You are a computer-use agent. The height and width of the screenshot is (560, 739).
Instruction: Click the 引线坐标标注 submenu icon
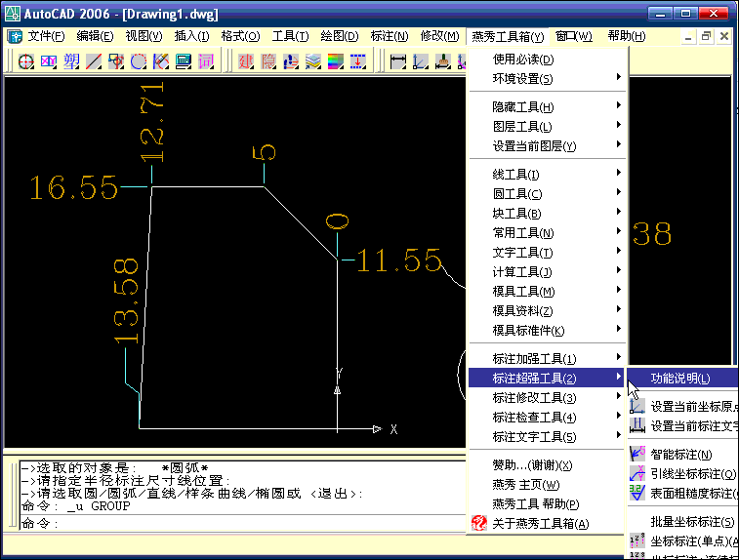point(637,473)
